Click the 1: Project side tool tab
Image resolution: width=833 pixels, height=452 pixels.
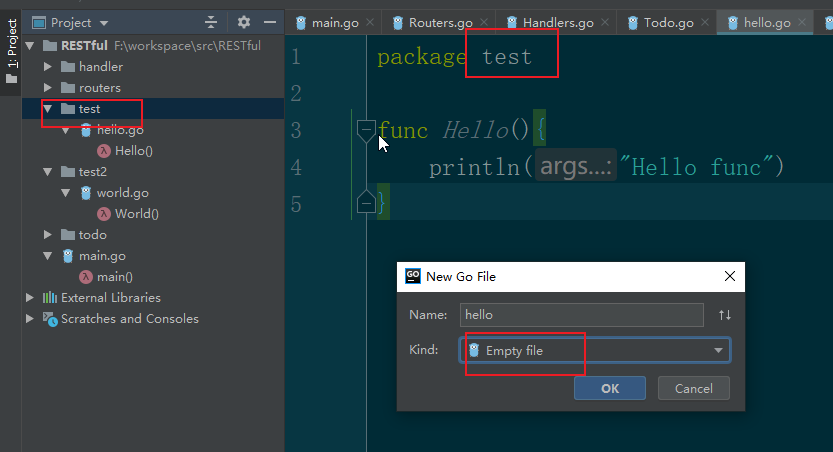12,51
